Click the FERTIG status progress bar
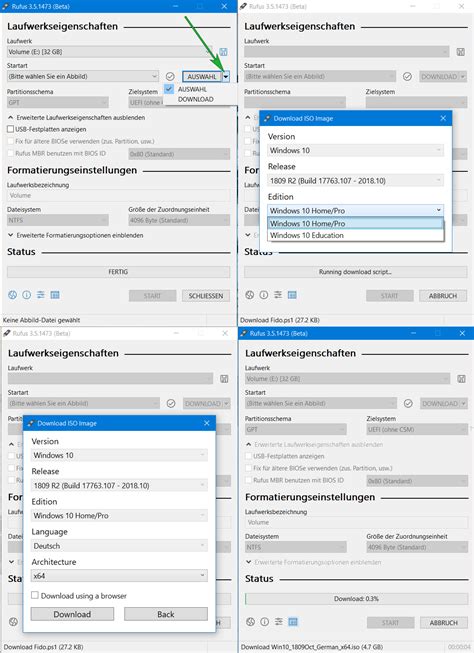This screenshot has width=474, height=653. [x=118, y=272]
